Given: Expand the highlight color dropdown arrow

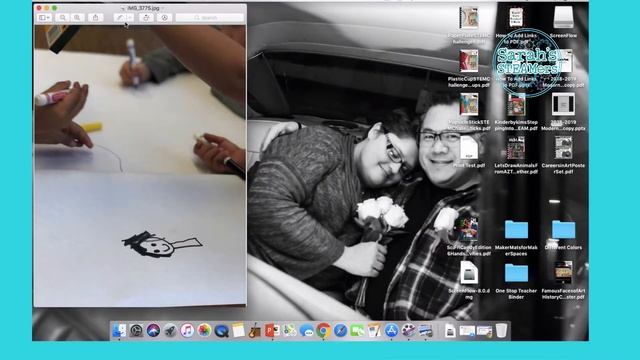Looking at the screenshot, I should pos(130,18).
